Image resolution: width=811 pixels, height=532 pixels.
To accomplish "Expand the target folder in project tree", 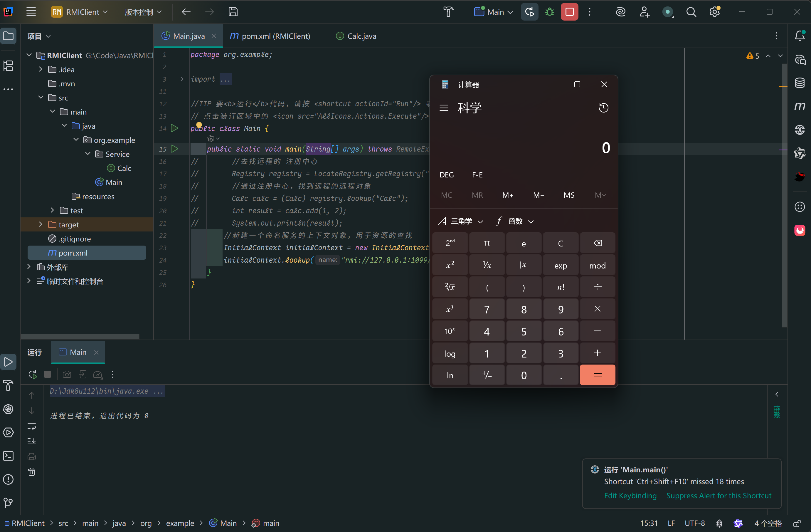I will point(41,225).
